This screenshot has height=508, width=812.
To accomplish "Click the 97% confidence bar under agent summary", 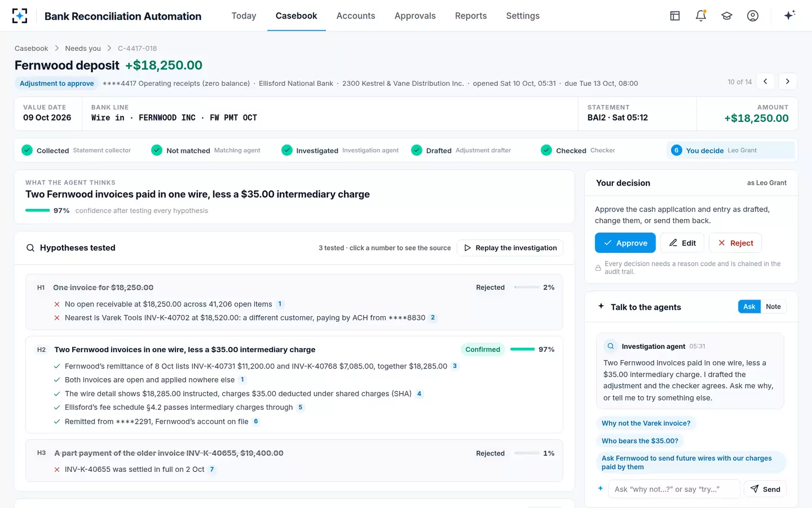I will click(38, 211).
